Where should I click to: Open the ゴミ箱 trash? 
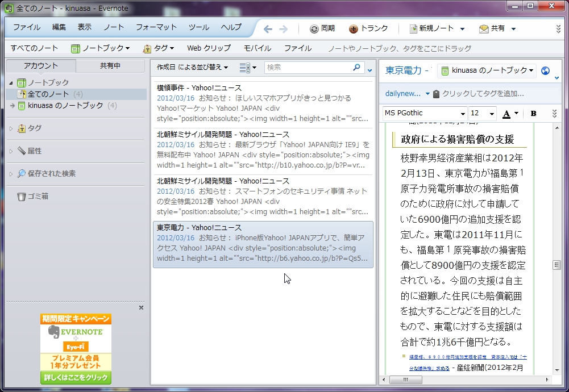(x=32, y=197)
